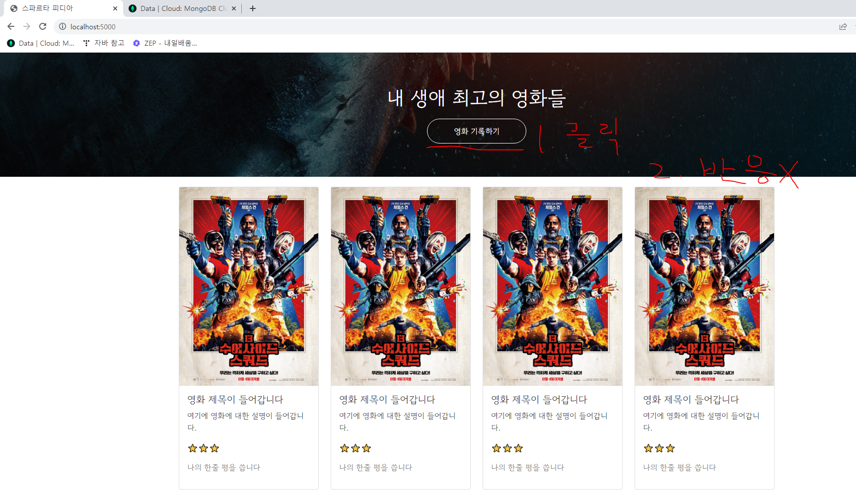Viewport: 856px width, 504px height.
Task: Click the second card's description text
Action: (397, 422)
